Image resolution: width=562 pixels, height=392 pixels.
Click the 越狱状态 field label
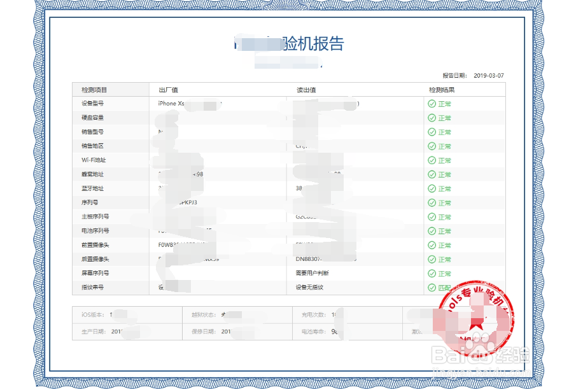tap(204, 314)
